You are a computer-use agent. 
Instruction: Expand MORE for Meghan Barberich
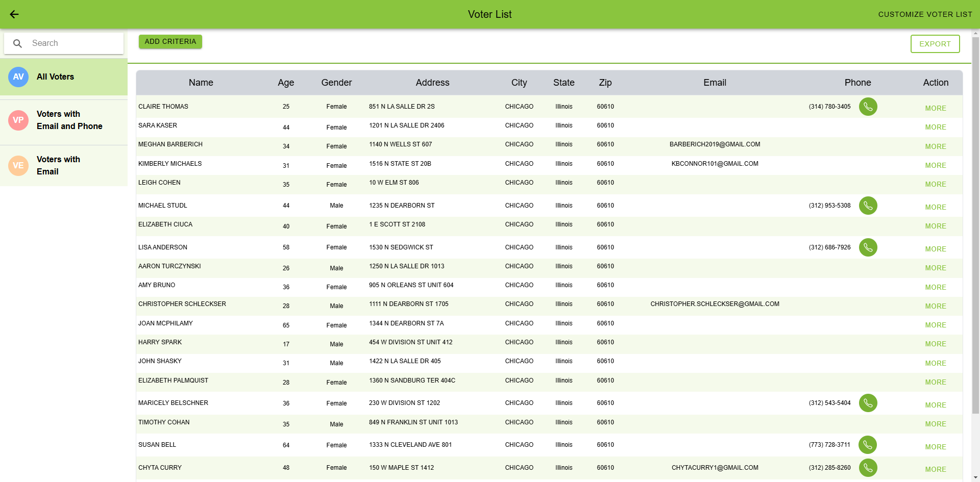click(x=935, y=146)
